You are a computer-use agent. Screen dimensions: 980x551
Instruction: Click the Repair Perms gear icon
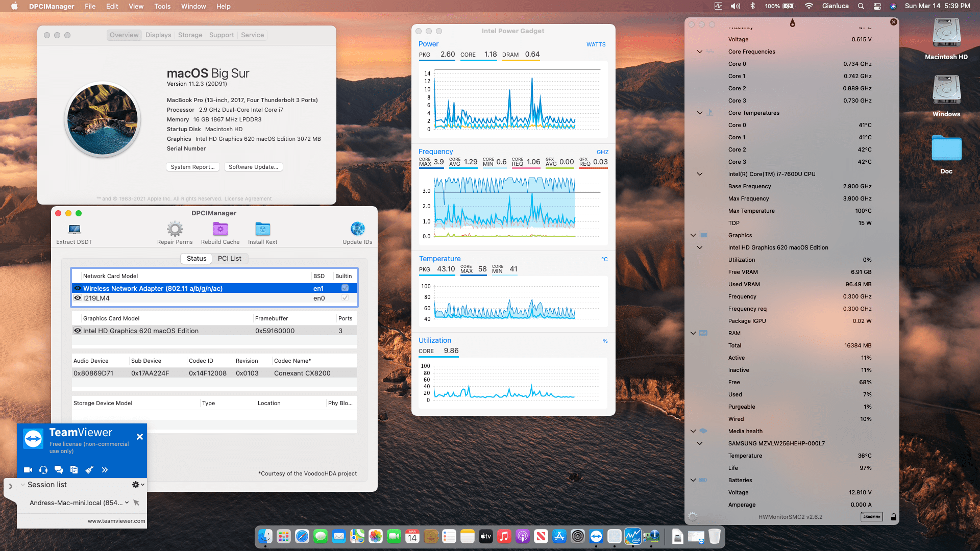175,229
